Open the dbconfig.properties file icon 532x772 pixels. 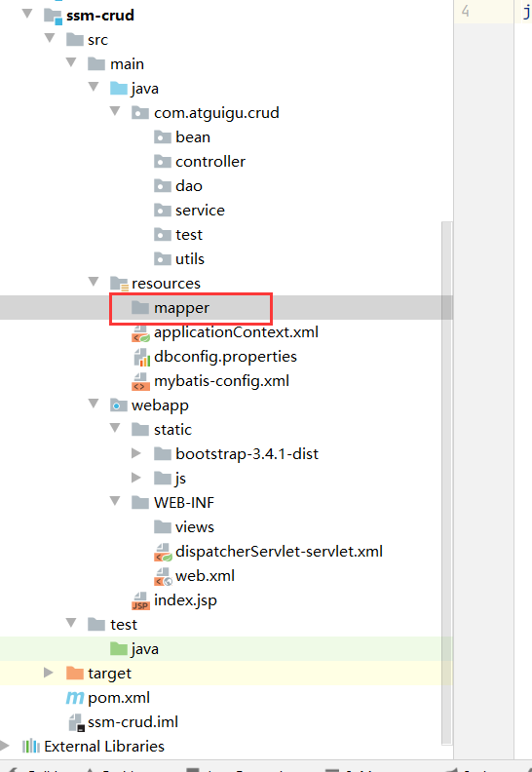pos(141,357)
